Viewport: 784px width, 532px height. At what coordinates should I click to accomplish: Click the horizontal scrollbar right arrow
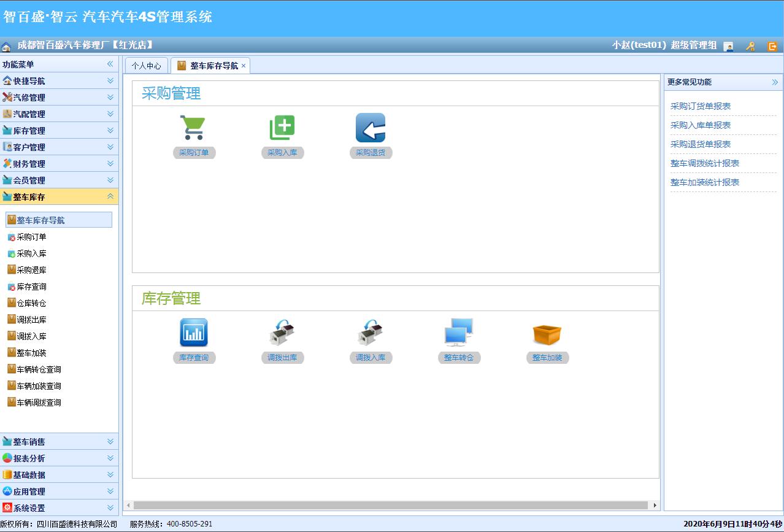pos(655,506)
